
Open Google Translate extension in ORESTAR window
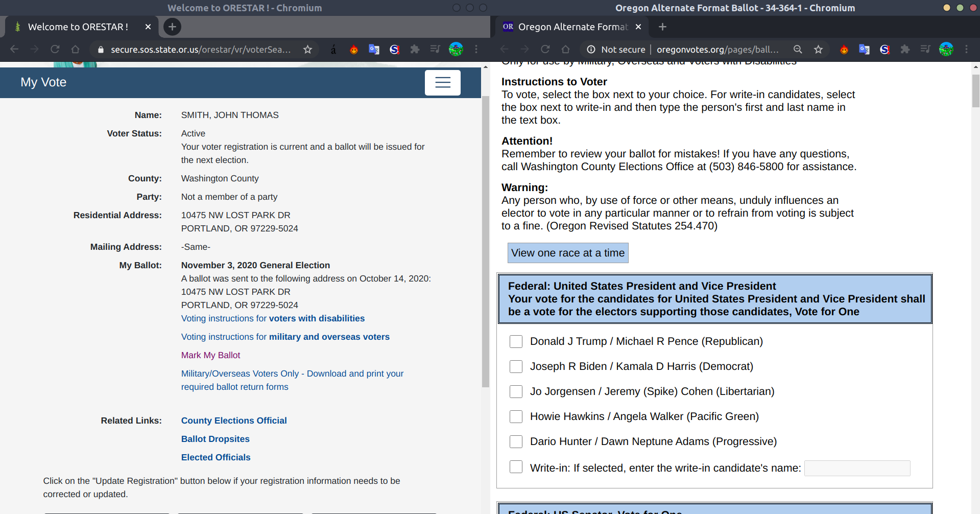374,49
